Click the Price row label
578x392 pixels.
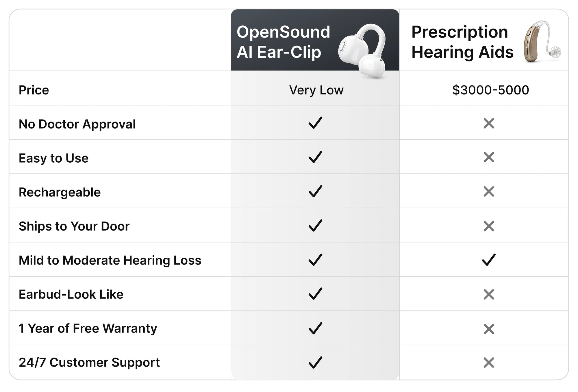coord(34,90)
